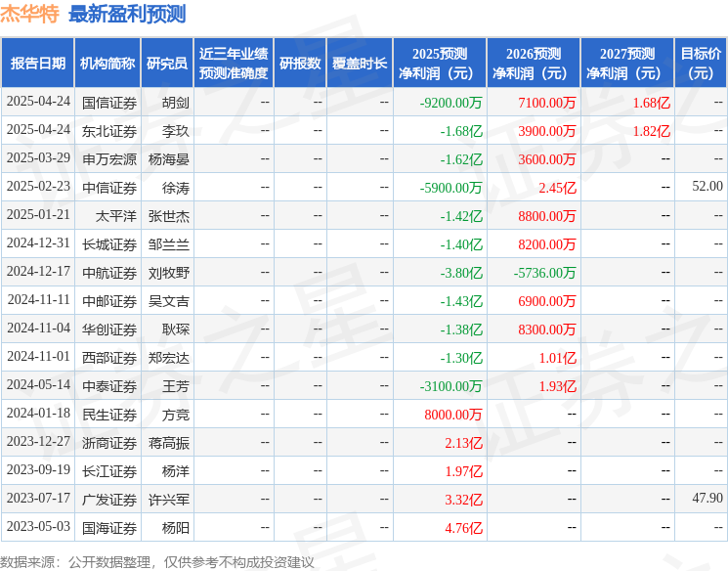Open the 西部证券 institution cell
The height and width of the screenshot is (571, 728).
pos(109,358)
